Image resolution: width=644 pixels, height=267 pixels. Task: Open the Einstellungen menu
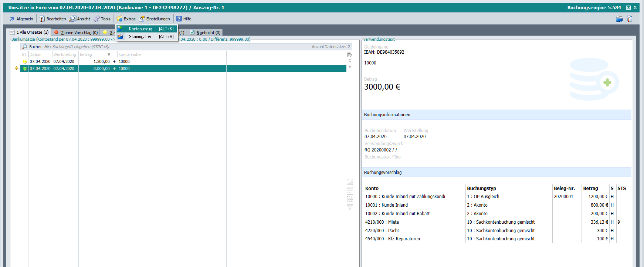click(x=155, y=19)
